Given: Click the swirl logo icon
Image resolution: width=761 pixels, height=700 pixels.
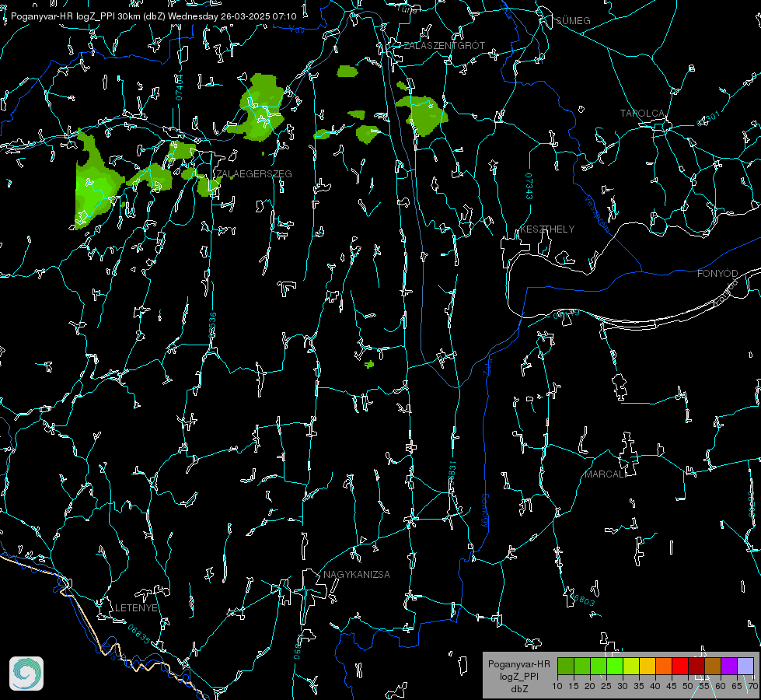Looking at the screenshot, I should coord(26,674).
